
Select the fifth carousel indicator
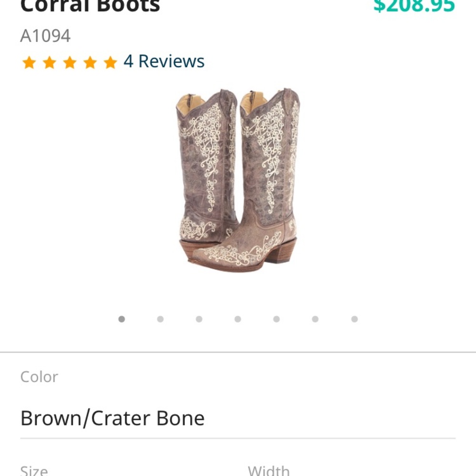277,319
